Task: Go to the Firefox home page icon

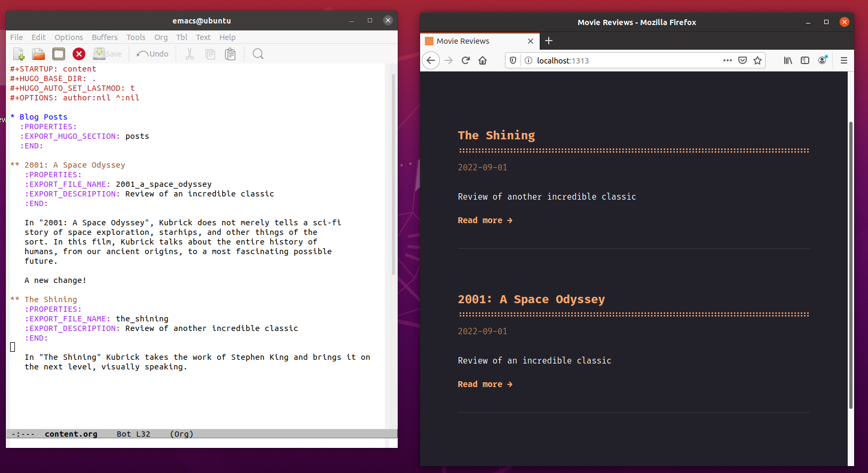Action: coord(483,60)
